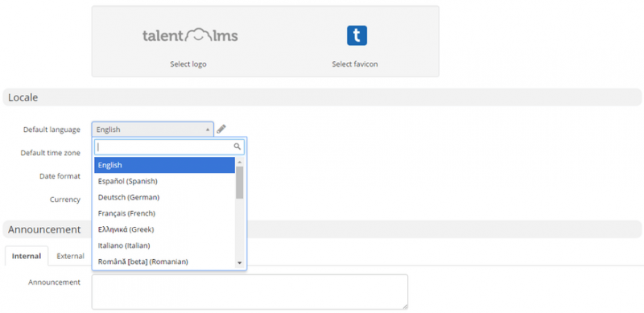Focus the language search input field
This screenshot has width=644, height=313.
click(169, 146)
